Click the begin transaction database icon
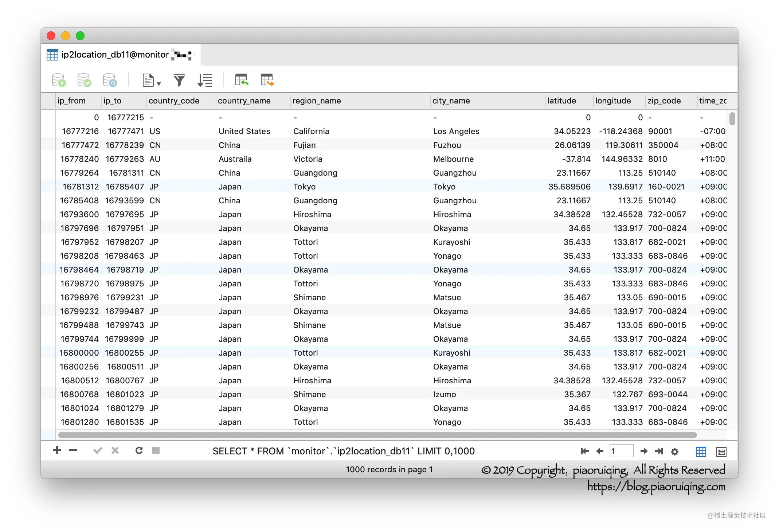The width and height of the screenshot is (779, 532). pyautogui.click(x=59, y=80)
